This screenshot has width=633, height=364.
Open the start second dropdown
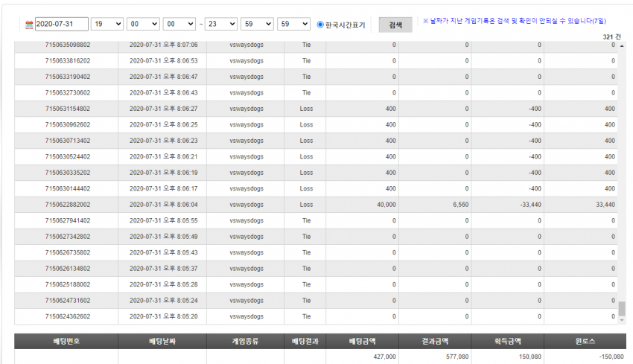pos(179,25)
